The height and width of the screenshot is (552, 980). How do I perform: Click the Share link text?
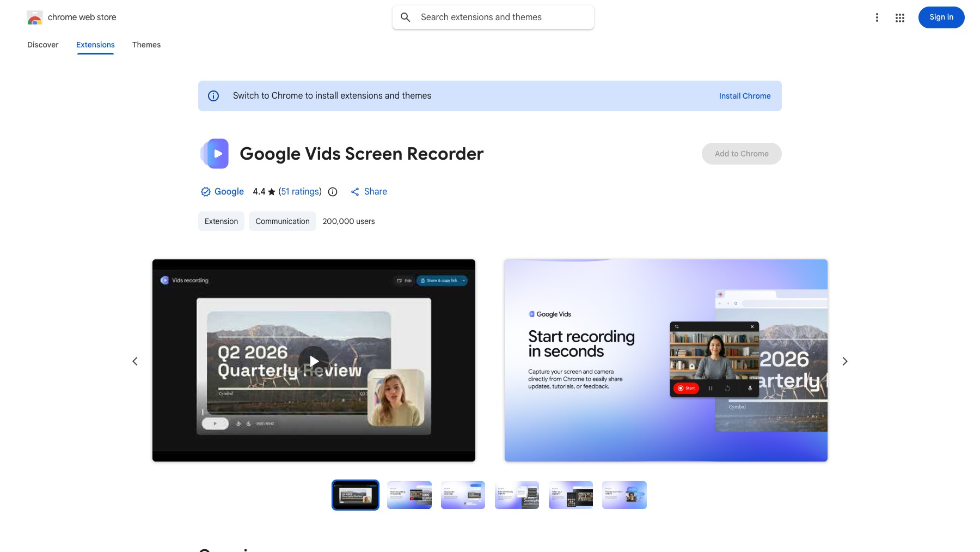(x=376, y=192)
